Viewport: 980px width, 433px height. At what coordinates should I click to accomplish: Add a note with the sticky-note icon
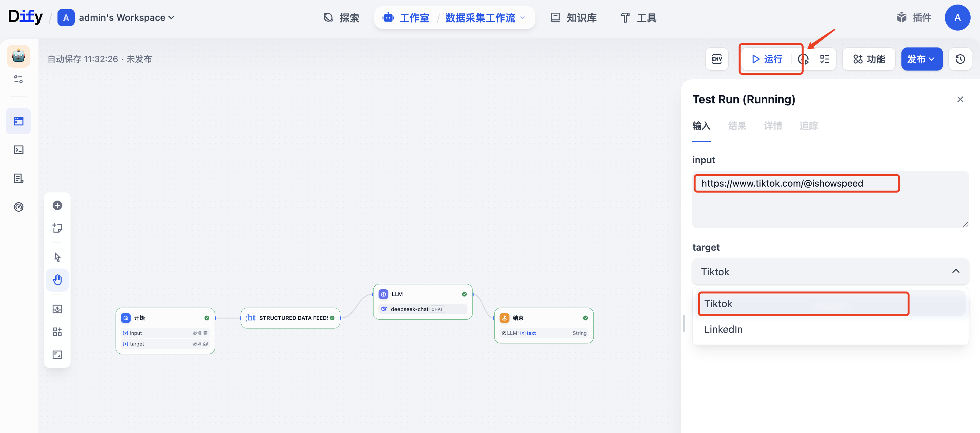[57, 228]
